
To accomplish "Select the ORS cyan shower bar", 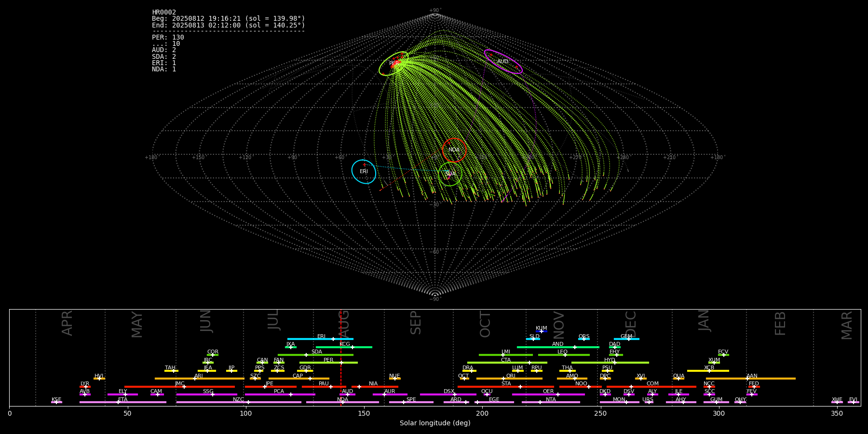I will tap(584, 339).
